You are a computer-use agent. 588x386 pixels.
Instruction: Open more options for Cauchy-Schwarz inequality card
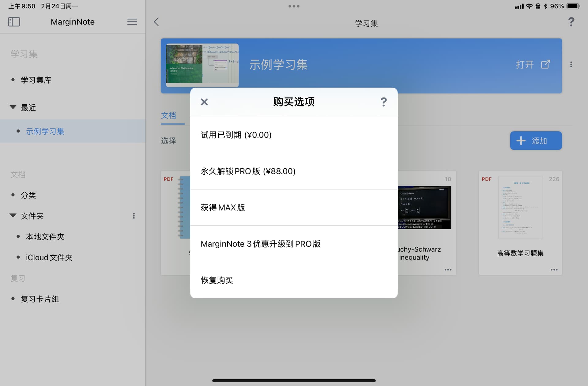448,270
